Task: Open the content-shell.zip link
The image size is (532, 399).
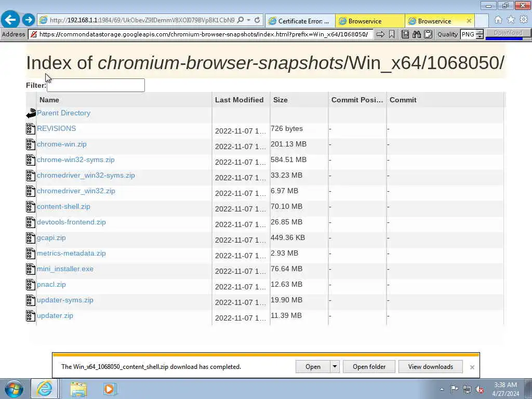Action: [x=63, y=207]
